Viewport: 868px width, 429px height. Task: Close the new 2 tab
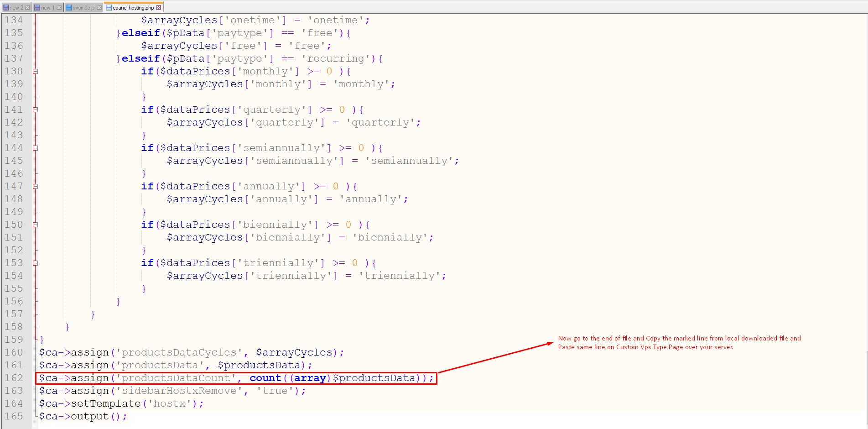28,8
